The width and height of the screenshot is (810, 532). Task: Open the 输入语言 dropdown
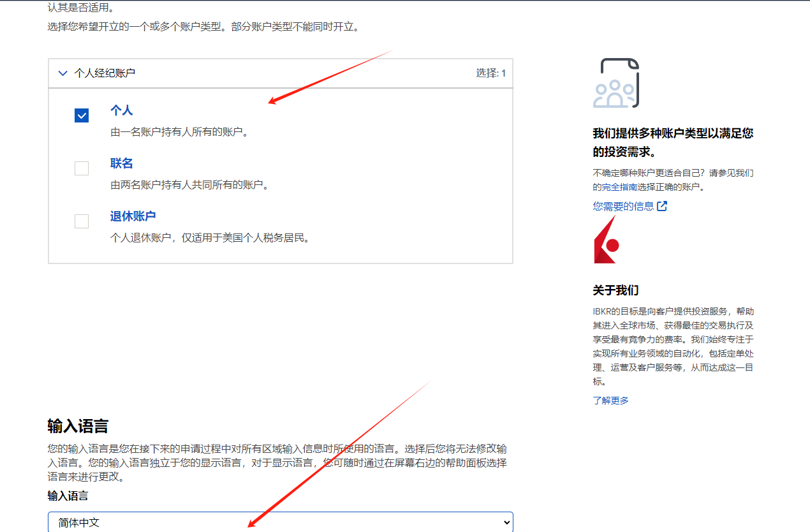pyautogui.click(x=281, y=522)
